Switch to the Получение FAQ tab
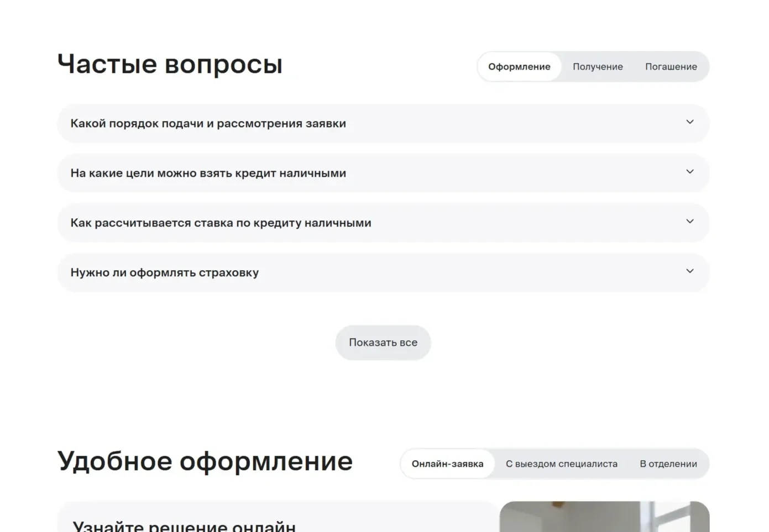The image size is (769, 532). point(598,67)
